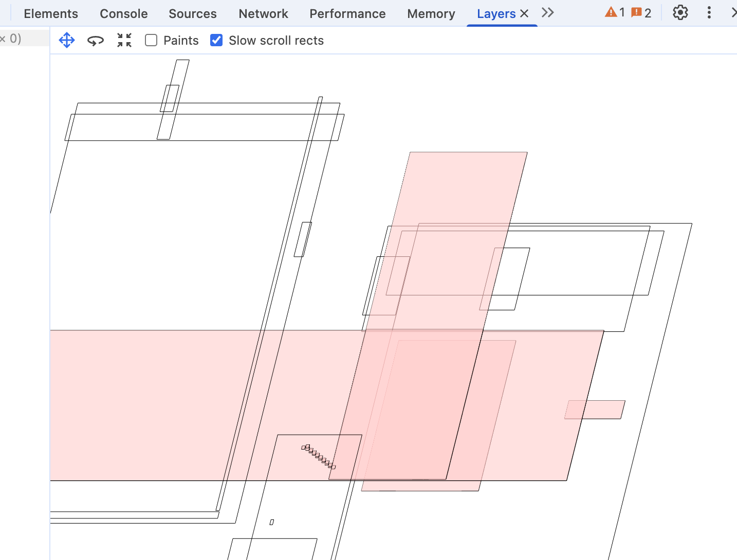This screenshot has width=737, height=560.
Task: Uncheck Slow scroll rects
Action: click(x=216, y=41)
